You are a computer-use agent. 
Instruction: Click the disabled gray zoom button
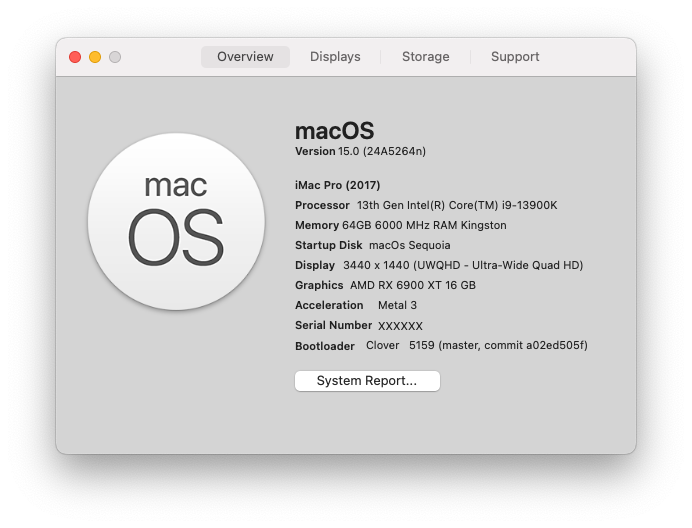(115, 57)
